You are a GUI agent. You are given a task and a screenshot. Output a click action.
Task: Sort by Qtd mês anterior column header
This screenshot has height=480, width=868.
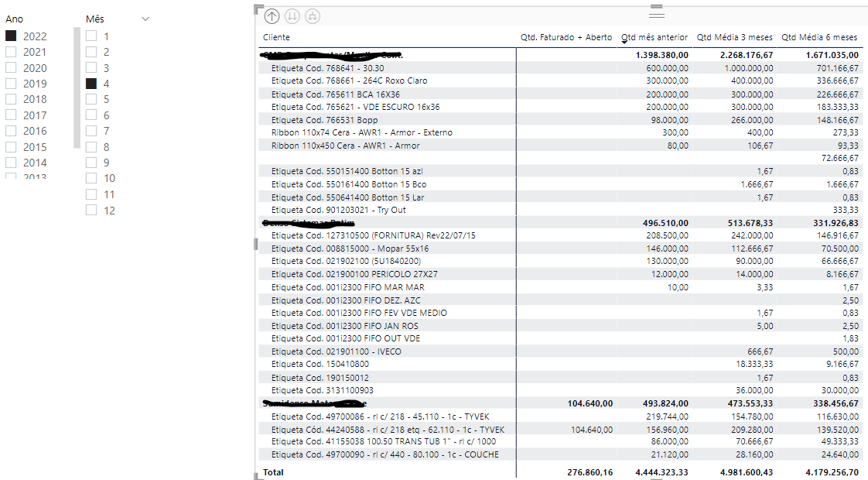click(654, 37)
